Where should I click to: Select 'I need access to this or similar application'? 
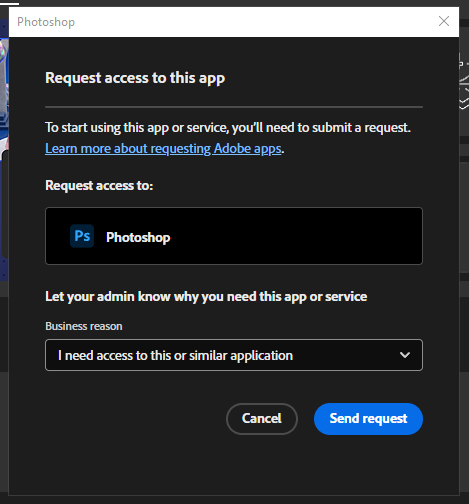click(175, 355)
